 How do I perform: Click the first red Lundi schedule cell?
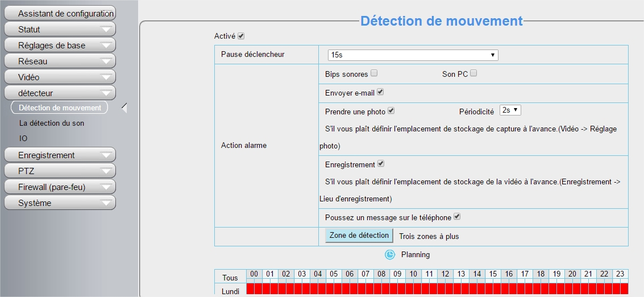(251, 288)
